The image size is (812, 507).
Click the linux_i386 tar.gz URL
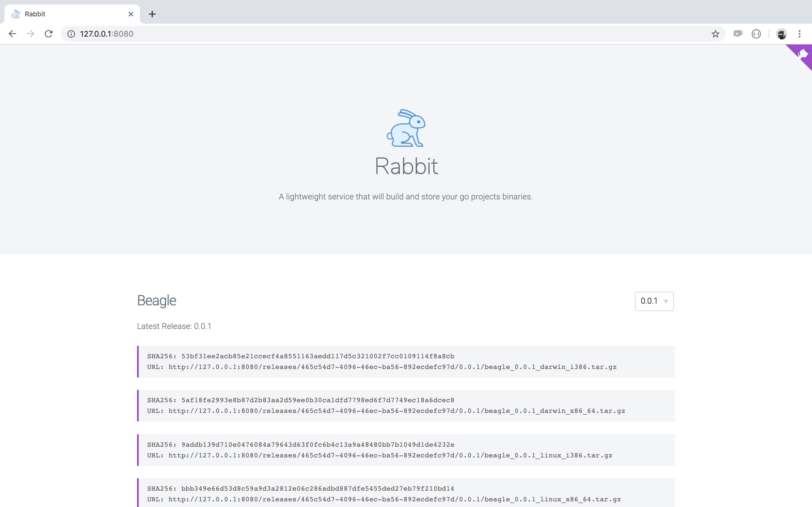coord(390,455)
